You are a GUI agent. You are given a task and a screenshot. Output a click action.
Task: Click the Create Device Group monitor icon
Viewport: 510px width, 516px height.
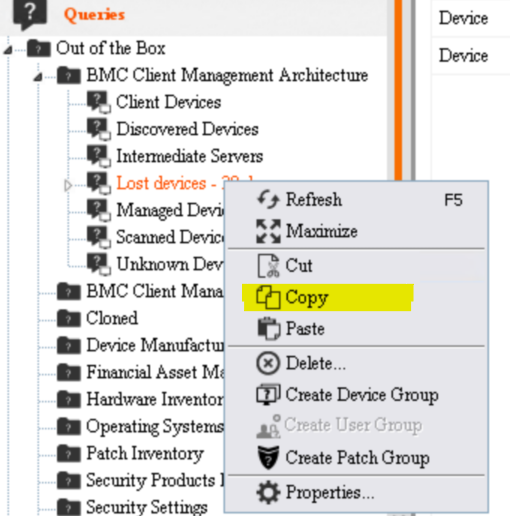[268, 394]
